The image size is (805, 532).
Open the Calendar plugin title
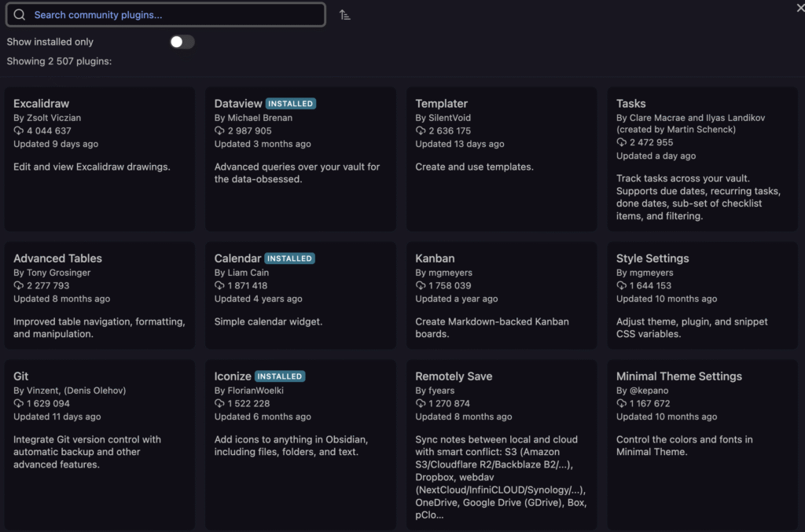coord(237,259)
